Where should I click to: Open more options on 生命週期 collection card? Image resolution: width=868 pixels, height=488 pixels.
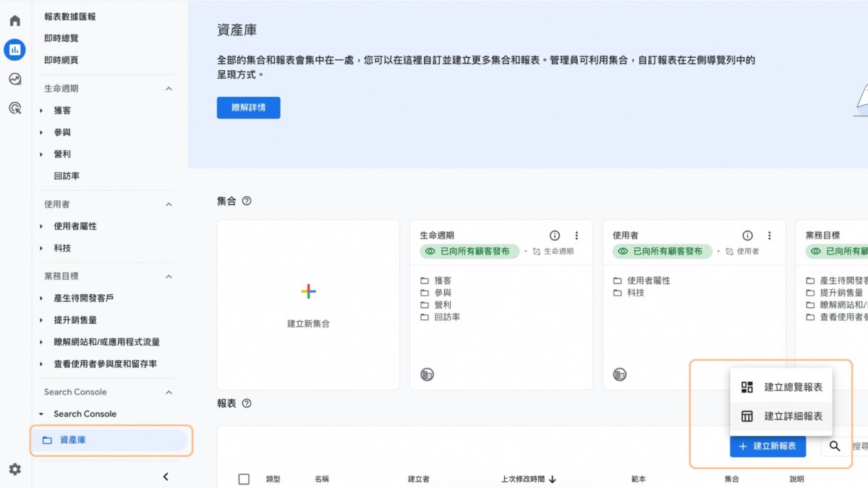(576, 236)
